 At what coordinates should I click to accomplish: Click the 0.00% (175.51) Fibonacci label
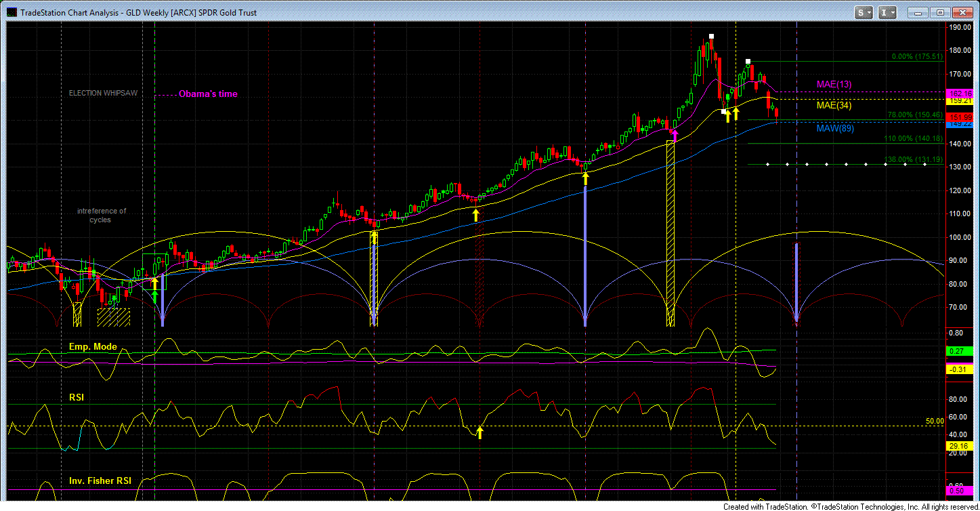(x=918, y=57)
